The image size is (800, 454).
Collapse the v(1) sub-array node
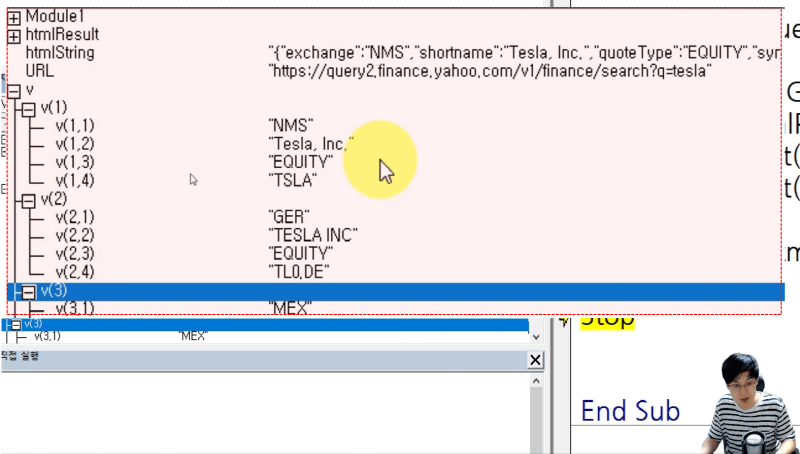click(29, 107)
